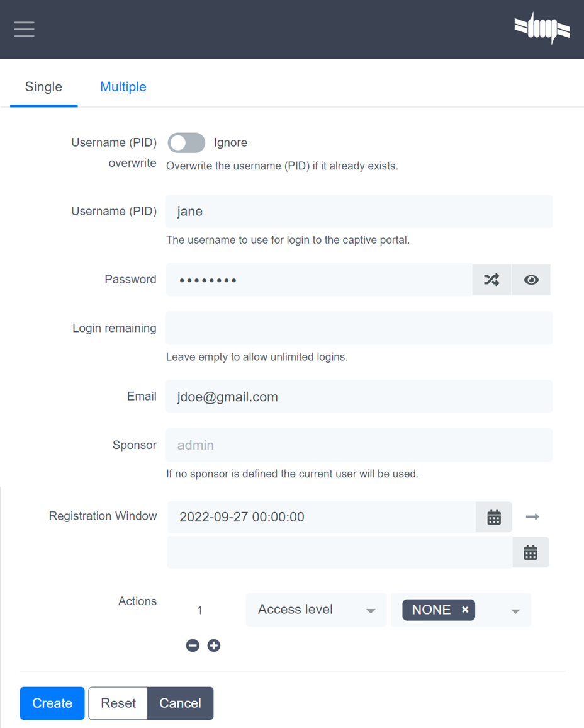Image resolution: width=584 pixels, height=728 pixels.
Task: Click the PacketFence logo in header
Action: click(x=542, y=28)
